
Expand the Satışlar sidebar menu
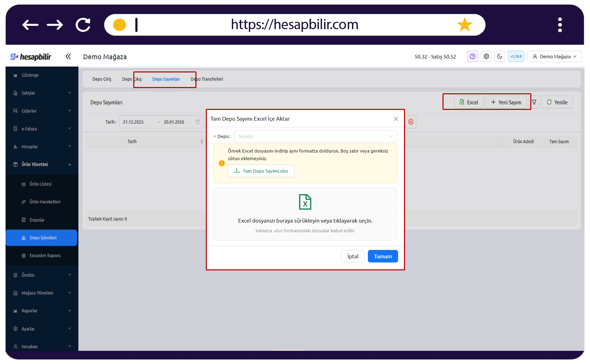[x=41, y=93]
